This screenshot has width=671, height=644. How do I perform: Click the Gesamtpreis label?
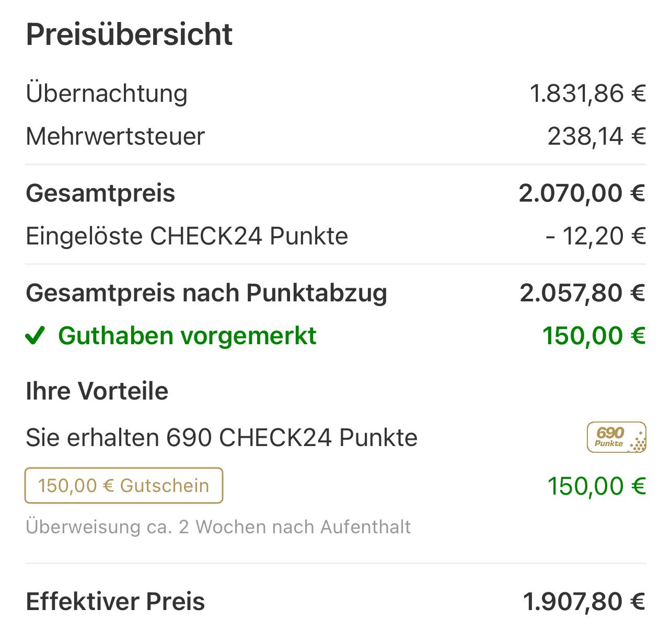click(100, 193)
